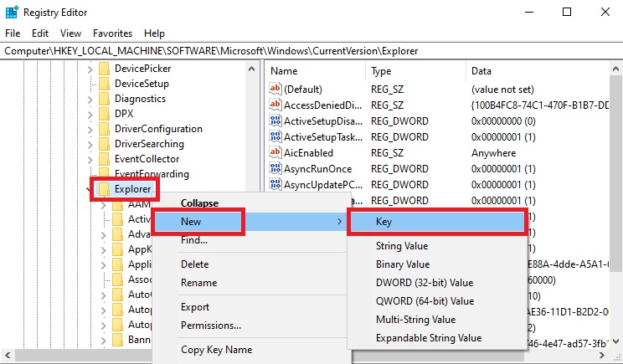Viewport: 623px width, 364px height.
Task: Expand the Adva subkey
Action: 104,235
